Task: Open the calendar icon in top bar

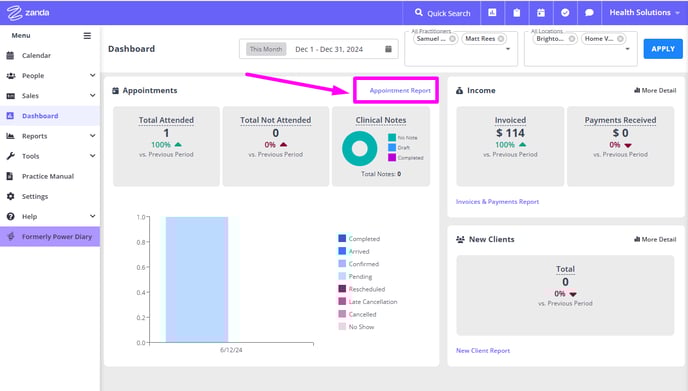Action: 541,13
